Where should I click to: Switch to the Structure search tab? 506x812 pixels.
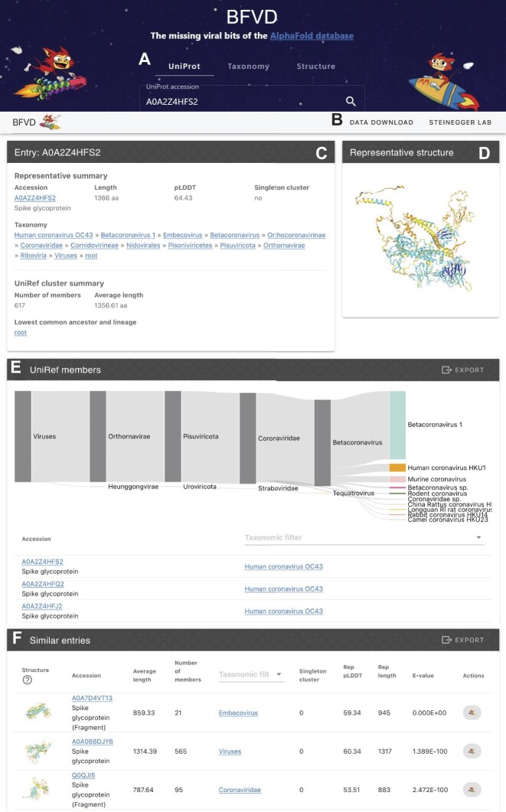316,67
